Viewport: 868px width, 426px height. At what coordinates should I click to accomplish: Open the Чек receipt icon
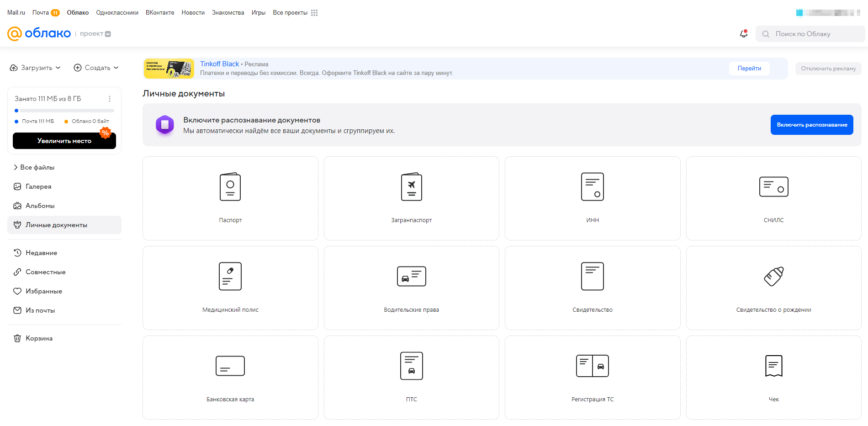tap(773, 366)
